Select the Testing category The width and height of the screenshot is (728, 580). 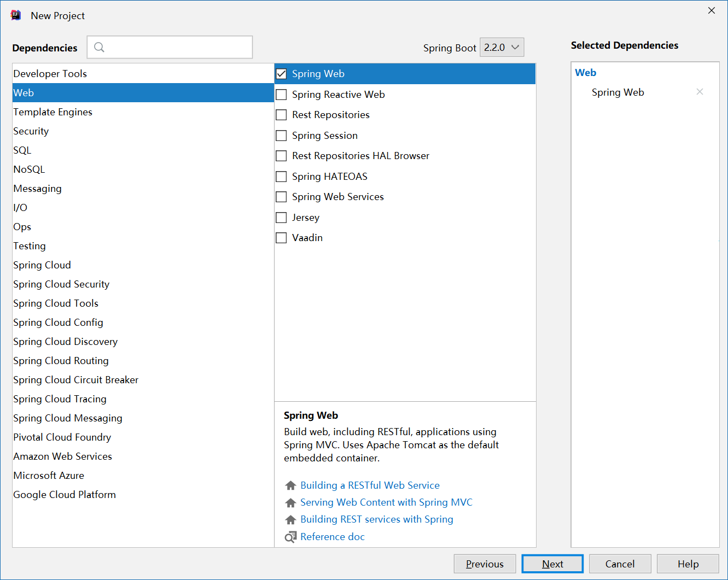pos(143,246)
